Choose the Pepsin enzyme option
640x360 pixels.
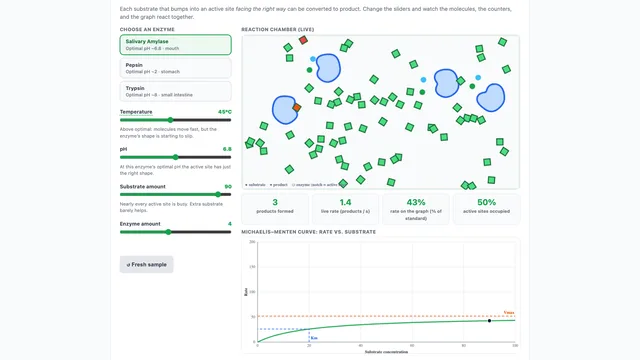point(176,68)
